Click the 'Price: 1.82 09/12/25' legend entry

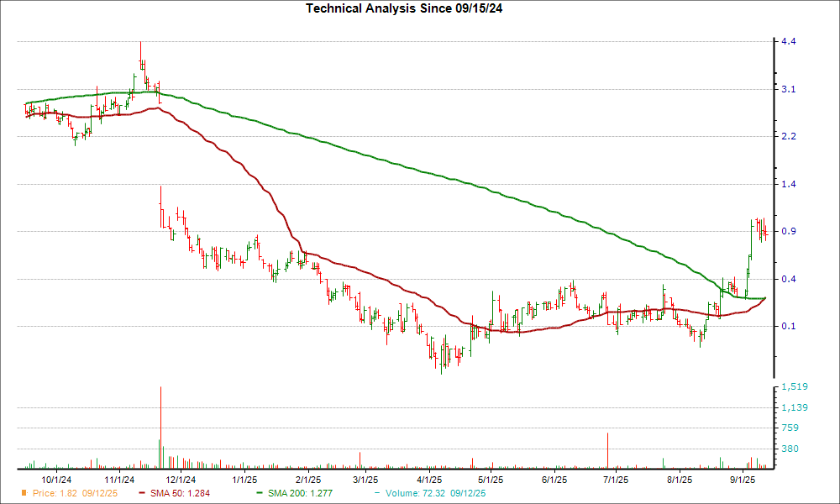75,493
